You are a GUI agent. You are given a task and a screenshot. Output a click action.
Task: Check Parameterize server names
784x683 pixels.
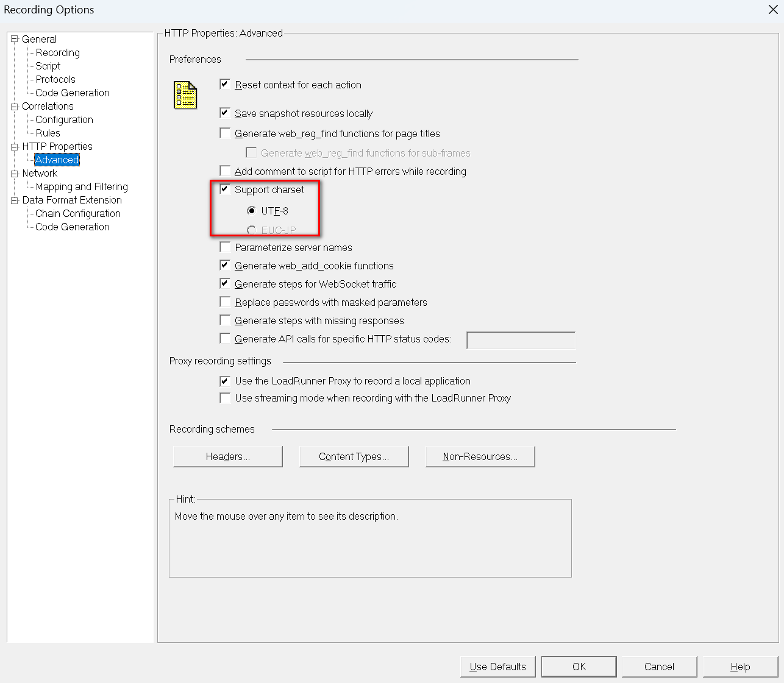pos(225,247)
